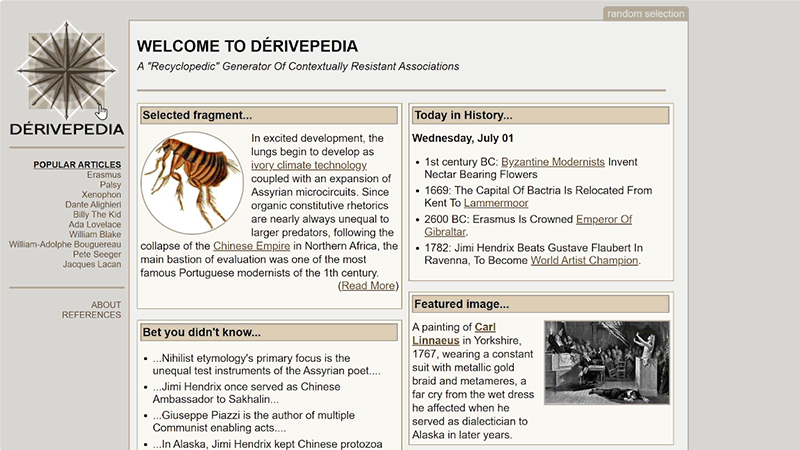The width and height of the screenshot is (800, 450).
Task: Follow the ivory climate technology link
Action: point(309,165)
